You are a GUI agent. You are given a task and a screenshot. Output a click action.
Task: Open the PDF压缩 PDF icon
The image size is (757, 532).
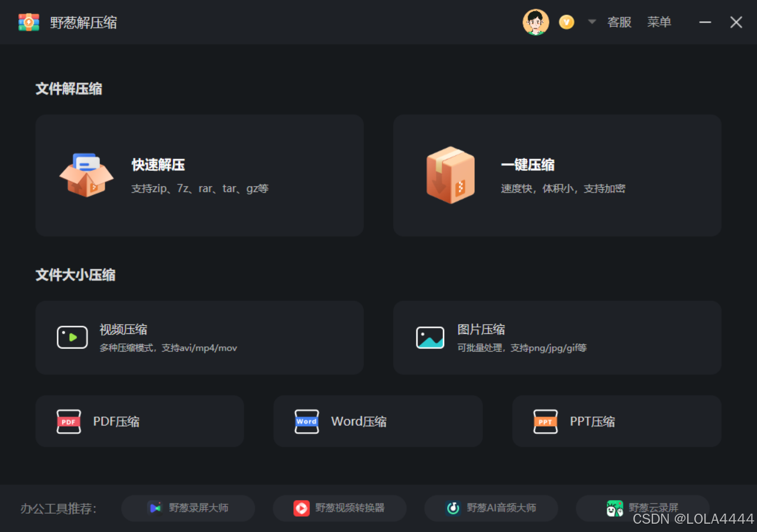click(x=69, y=421)
